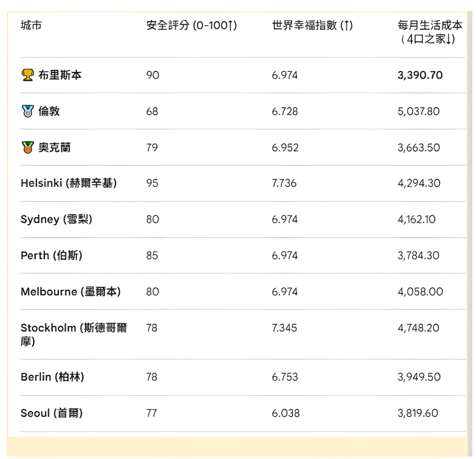Click the 城市 column header
This screenshot has width=476, height=459.
coord(31,25)
